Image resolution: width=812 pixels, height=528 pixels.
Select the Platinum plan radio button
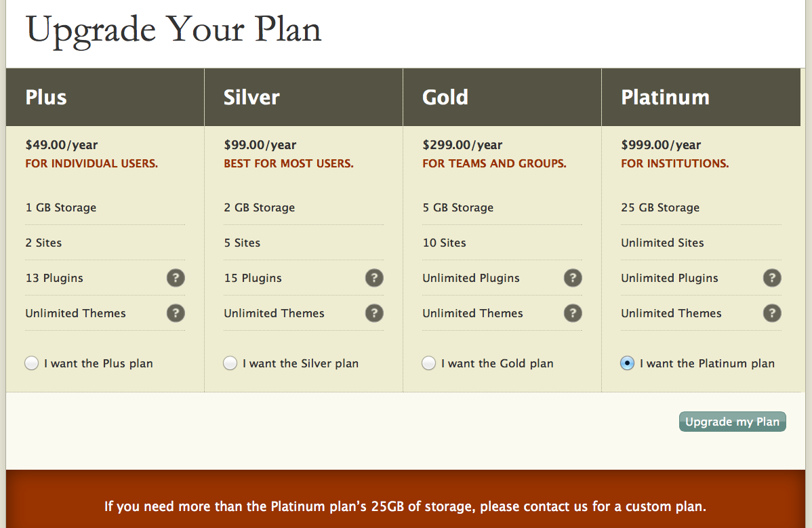click(x=628, y=363)
